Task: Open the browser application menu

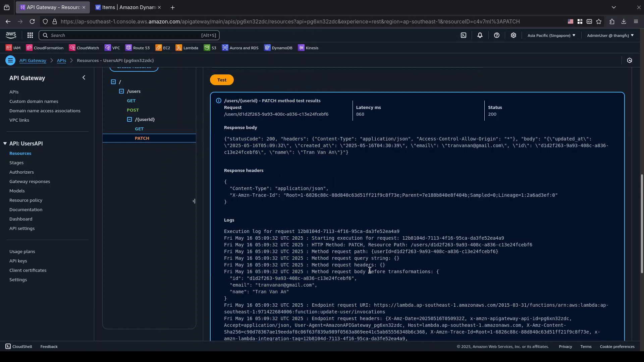Action: tap(636, 21)
